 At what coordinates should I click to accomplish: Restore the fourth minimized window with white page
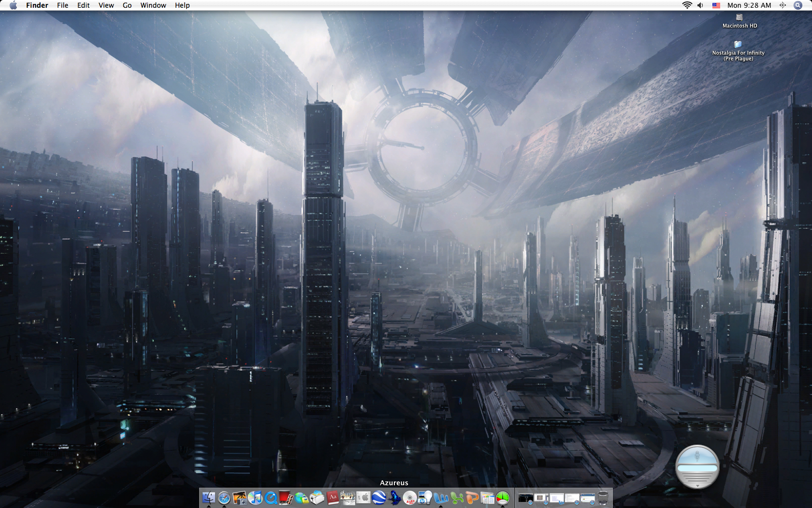tap(572, 498)
